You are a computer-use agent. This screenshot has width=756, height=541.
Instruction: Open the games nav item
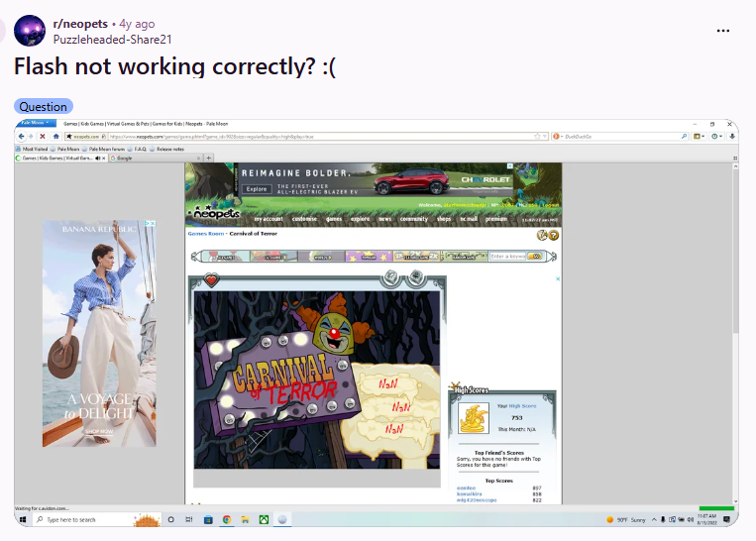[334, 219]
